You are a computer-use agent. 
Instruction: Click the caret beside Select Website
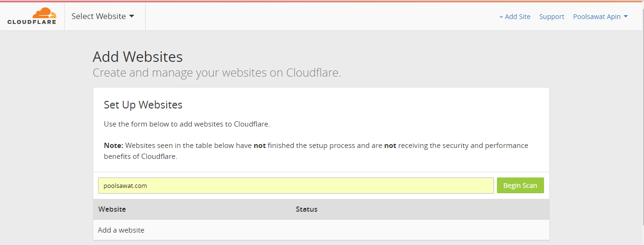[x=132, y=16]
